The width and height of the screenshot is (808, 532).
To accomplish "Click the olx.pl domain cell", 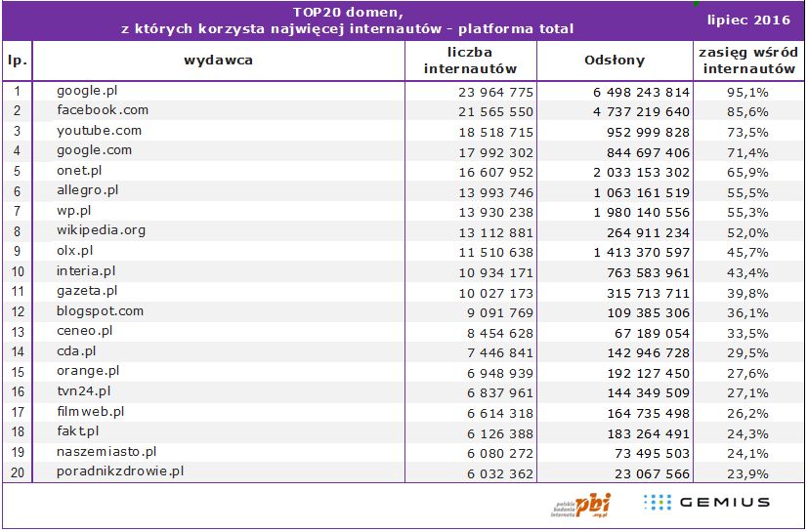I will click(75, 251).
